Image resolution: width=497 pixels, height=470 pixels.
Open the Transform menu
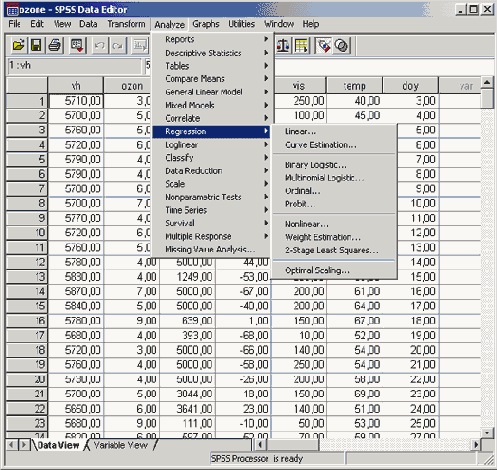(126, 24)
